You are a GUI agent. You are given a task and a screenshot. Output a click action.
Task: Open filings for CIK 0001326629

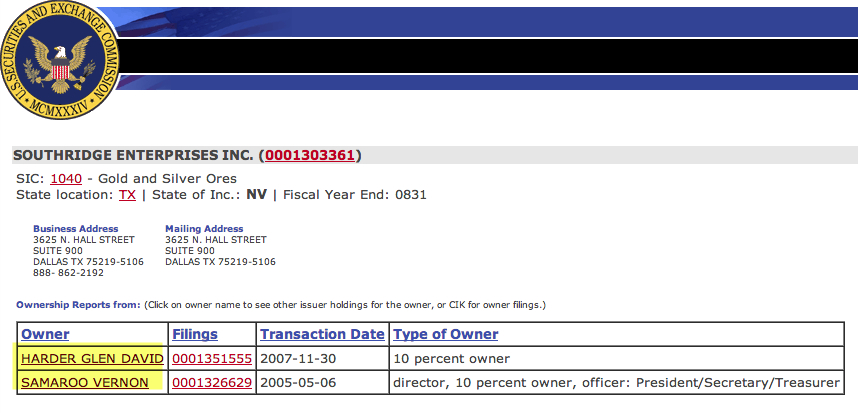[213, 382]
